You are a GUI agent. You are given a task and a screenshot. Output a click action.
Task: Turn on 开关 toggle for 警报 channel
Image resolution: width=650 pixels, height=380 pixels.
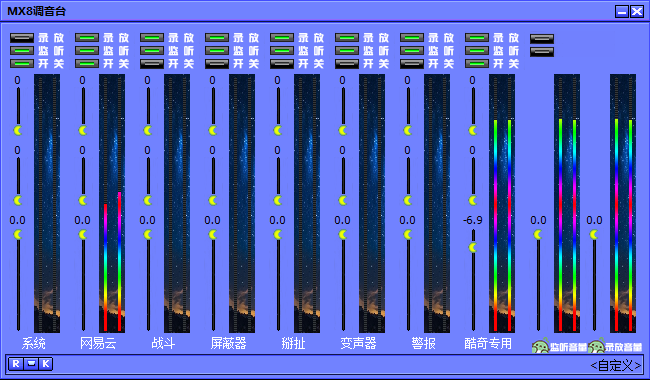coord(412,63)
